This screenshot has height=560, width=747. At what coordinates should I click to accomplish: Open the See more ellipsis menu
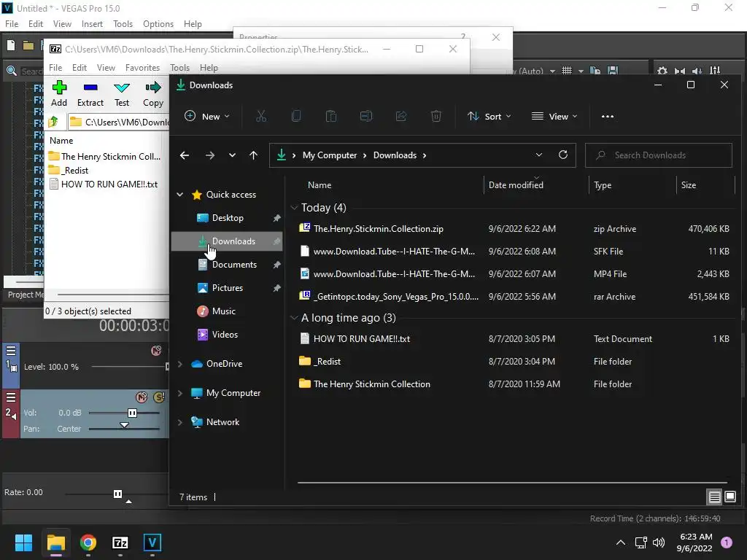(x=608, y=116)
